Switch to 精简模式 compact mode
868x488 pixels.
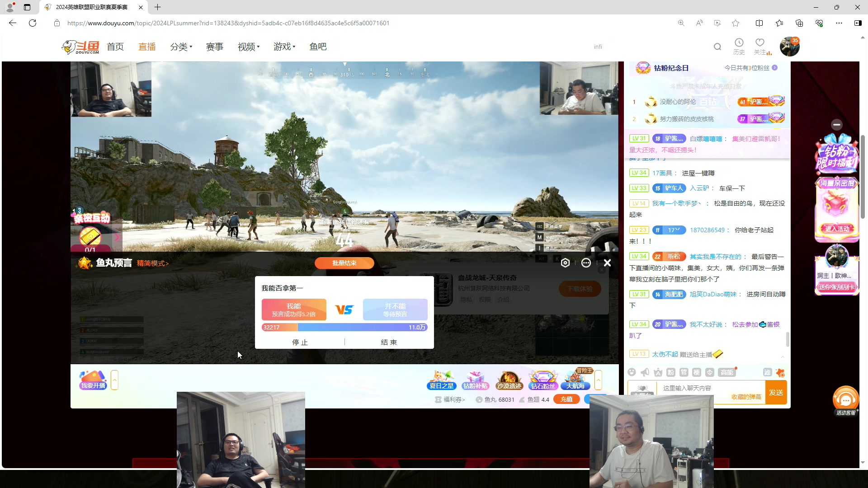coord(153,263)
